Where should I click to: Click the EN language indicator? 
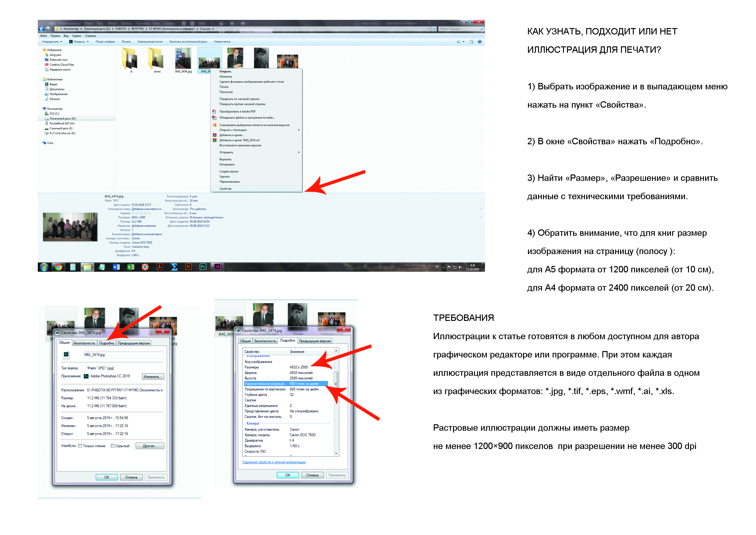point(437,267)
